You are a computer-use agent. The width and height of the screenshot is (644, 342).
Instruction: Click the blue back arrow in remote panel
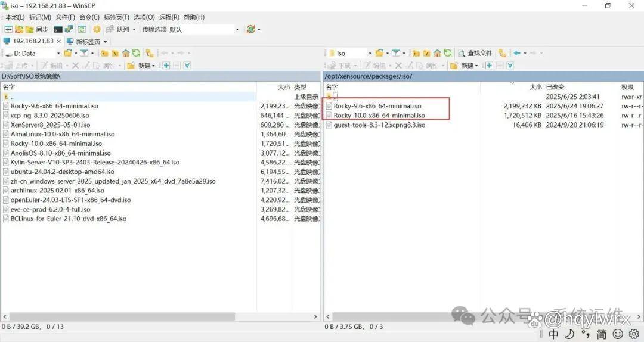pos(517,53)
